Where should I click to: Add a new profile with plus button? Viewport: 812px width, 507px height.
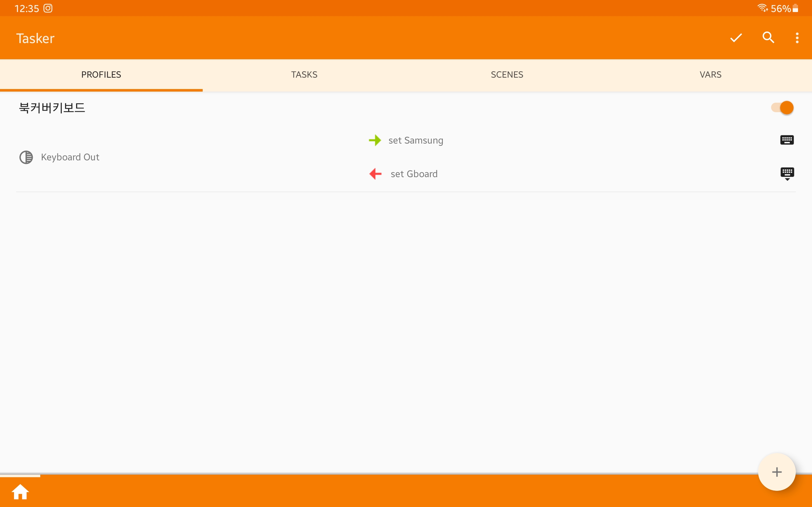[x=776, y=472]
